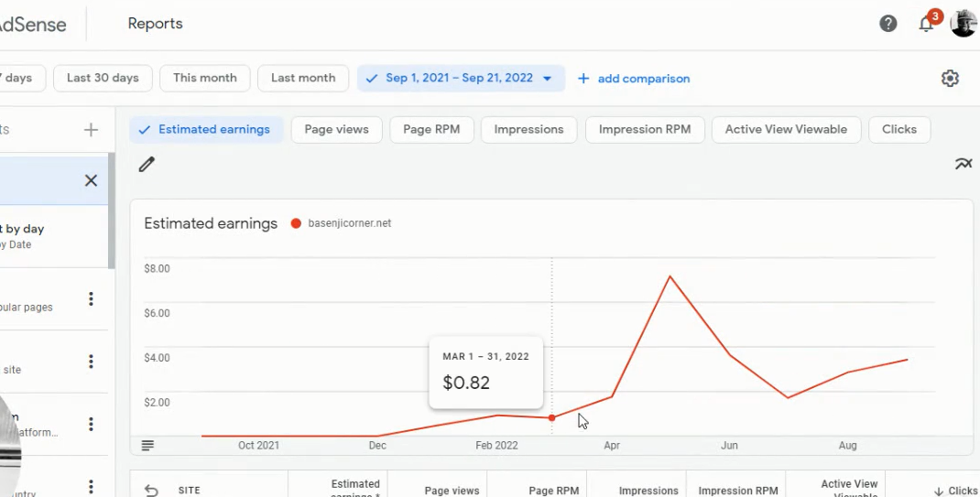The height and width of the screenshot is (497, 980).
Task: Click the Aug axis label
Action: pos(847,445)
